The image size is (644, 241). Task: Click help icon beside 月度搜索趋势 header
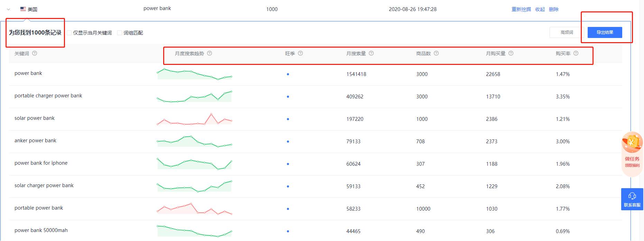click(209, 53)
